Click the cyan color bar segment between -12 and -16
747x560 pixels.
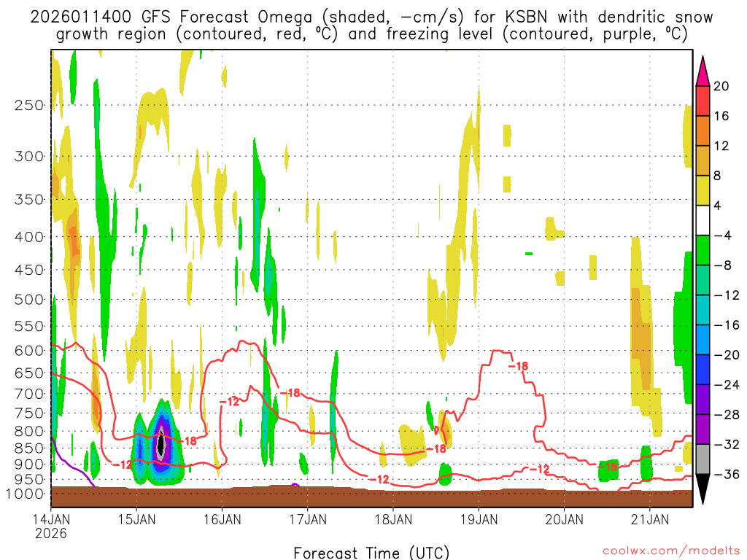[703, 310]
